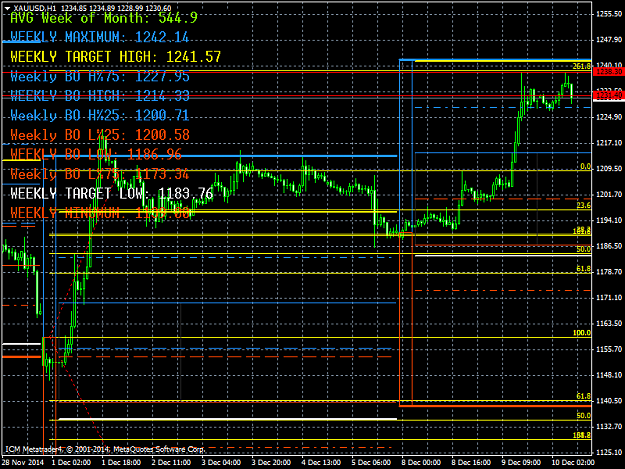Viewport: 625px width, 469px height.
Task: Click the '2 Dec 11:00' time axis label
Action: pyautogui.click(x=171, y=462)
